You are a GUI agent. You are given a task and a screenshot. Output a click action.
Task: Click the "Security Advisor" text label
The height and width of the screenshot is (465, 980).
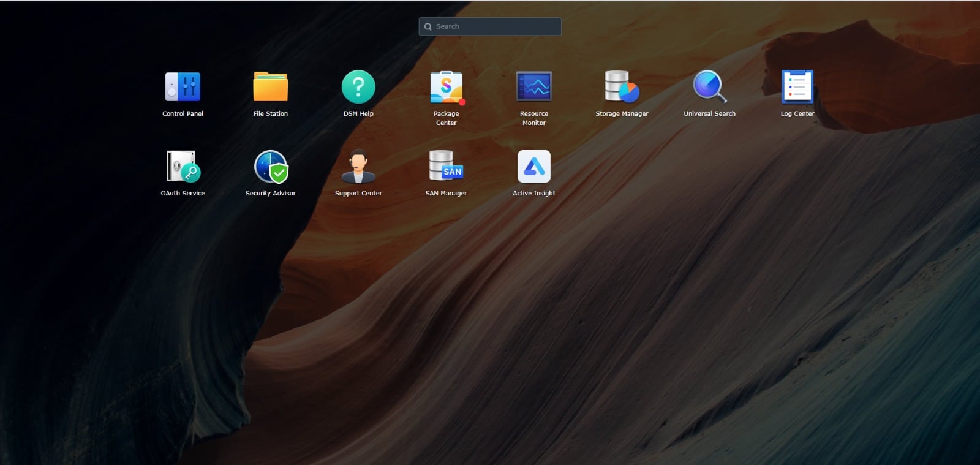[x=270, y=193]
